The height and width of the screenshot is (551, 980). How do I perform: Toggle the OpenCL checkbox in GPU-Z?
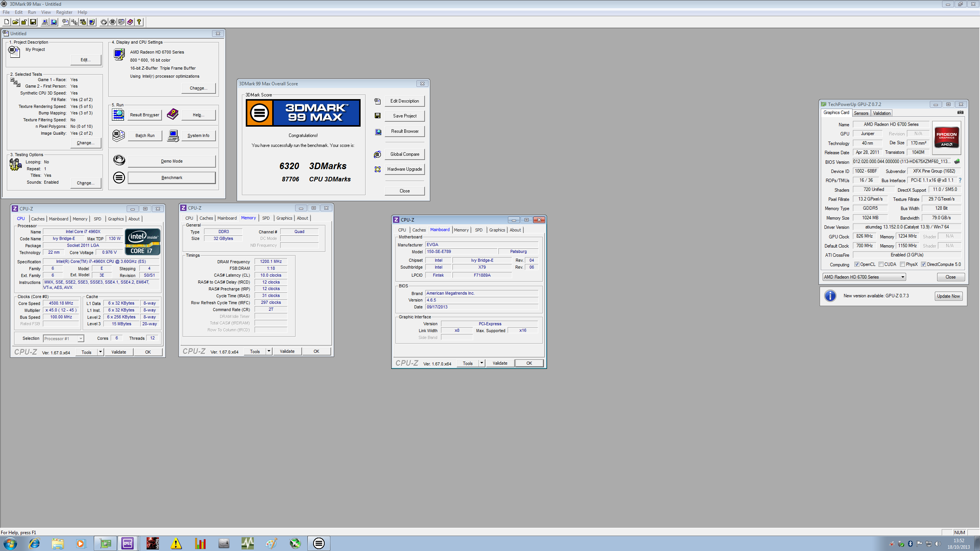(857, 264)
